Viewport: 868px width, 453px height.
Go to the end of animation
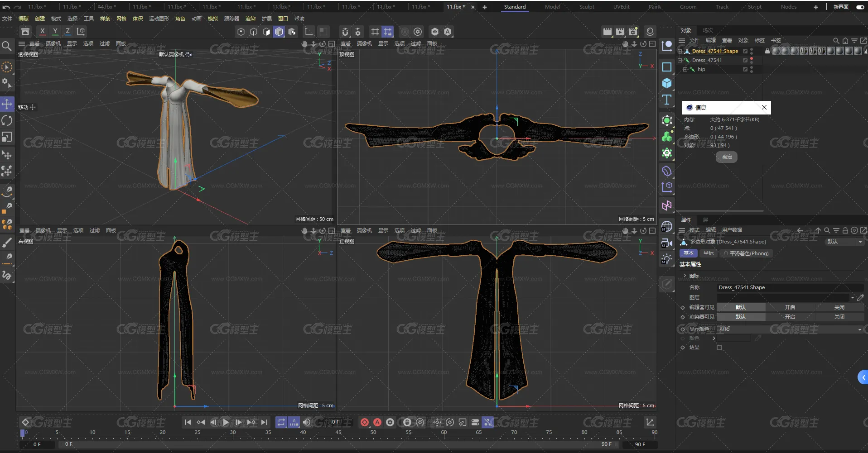pyautogui.click(x=264, y=422)
